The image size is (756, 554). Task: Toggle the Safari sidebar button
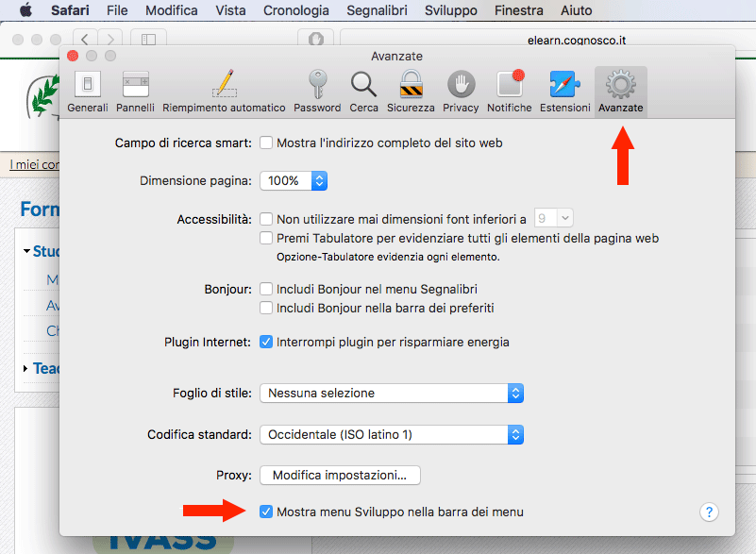tap(148, 39)
